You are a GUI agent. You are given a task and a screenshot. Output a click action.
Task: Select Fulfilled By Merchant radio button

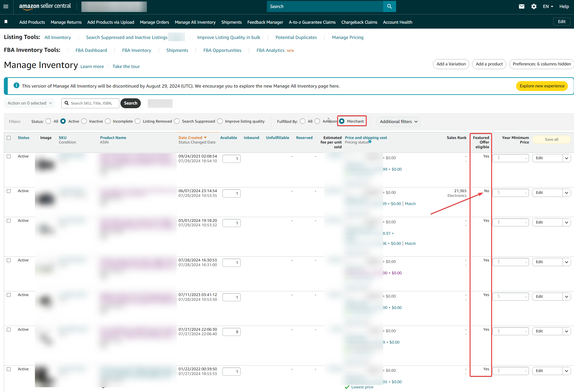click(342, 121)
